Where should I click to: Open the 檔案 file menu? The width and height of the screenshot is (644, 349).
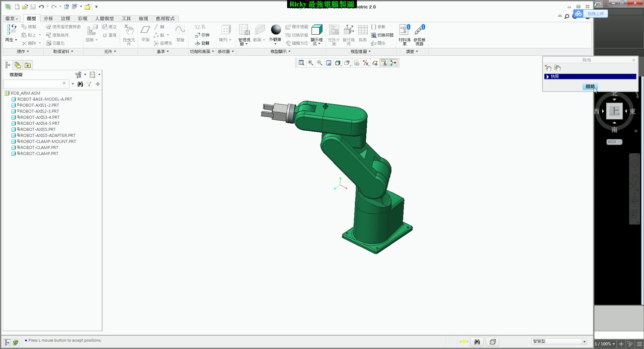point(11,19)
